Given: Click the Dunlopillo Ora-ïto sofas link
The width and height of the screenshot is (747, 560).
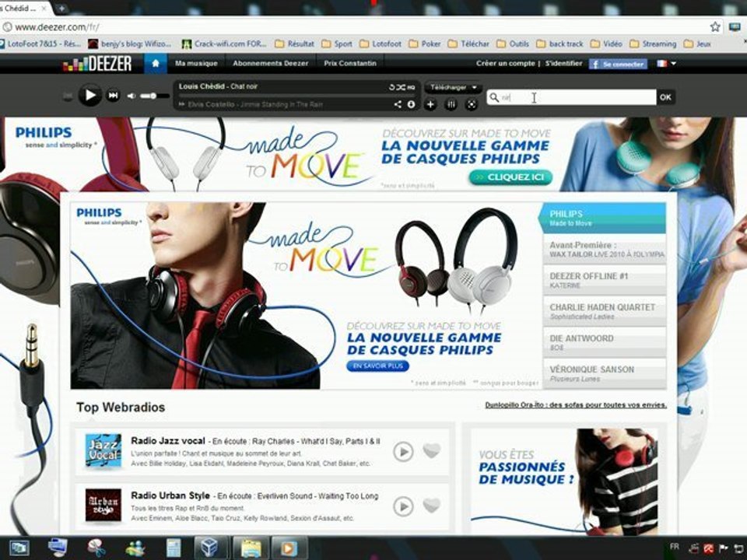Looking at the screenshot, I should pos(576,405).
